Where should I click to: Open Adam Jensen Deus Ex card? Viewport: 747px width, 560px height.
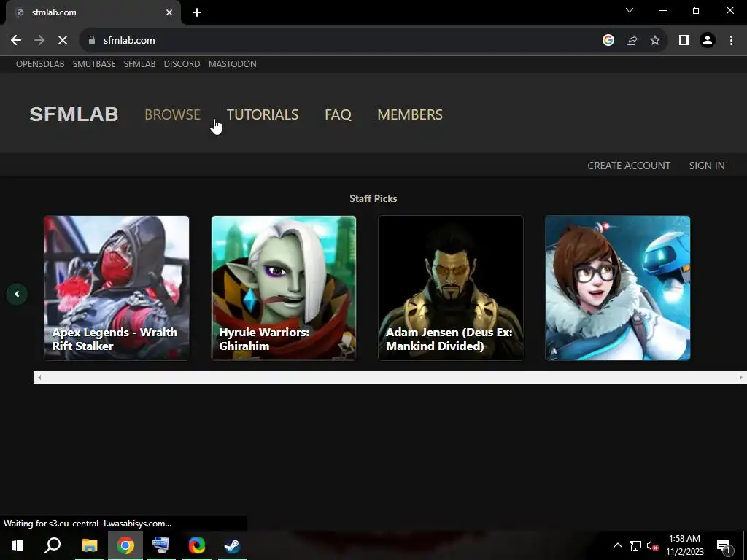tap(451, 288)
